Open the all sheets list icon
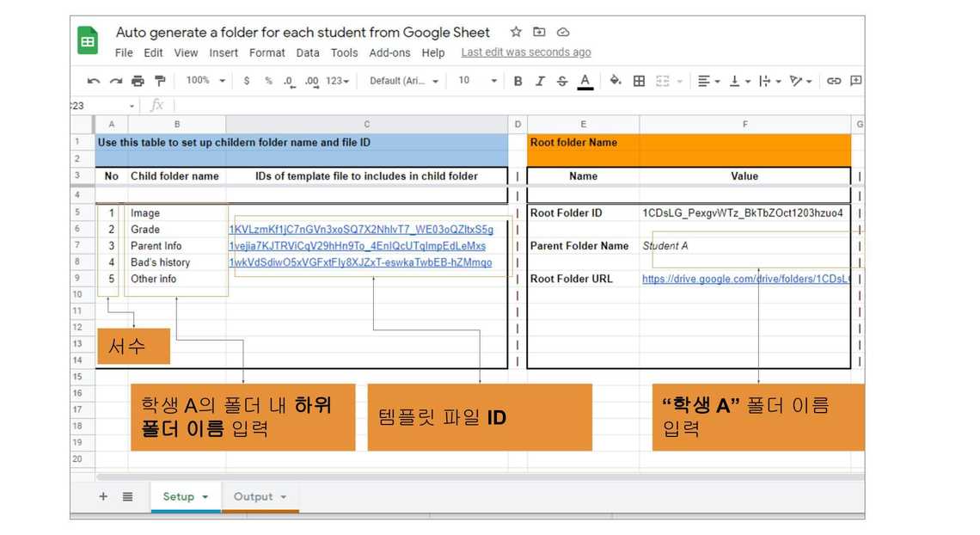This screenshot has height=535, width=980. pyautogui.click(x=127, y=497)
